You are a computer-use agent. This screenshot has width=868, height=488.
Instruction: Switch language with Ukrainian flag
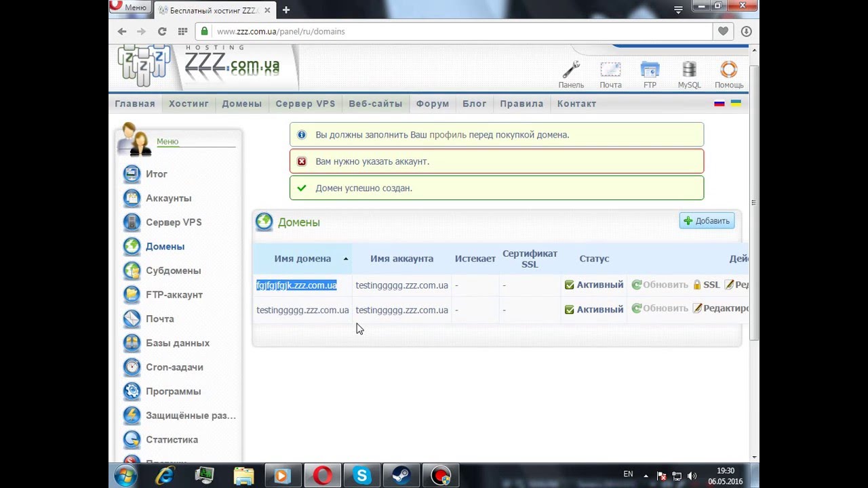coord(736,103)
